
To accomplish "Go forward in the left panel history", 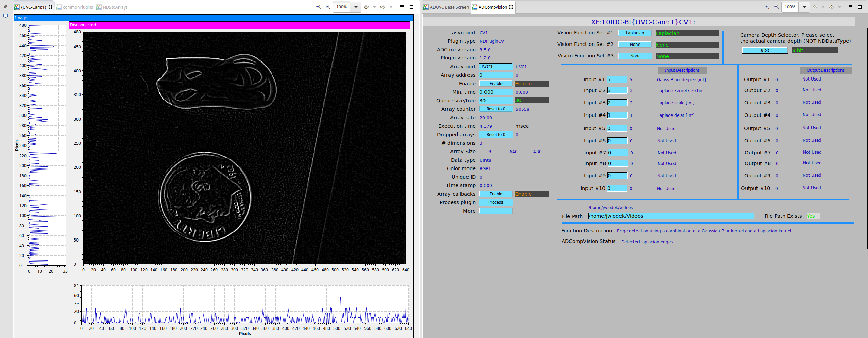I will (383, 7).
